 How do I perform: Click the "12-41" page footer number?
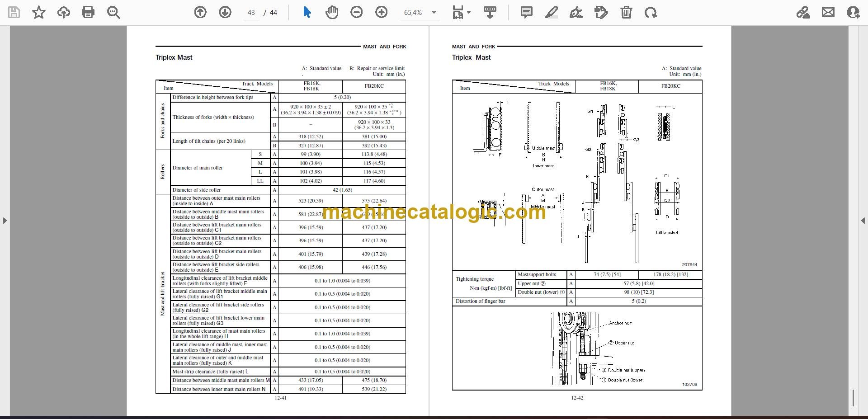[x=281, y=398]
